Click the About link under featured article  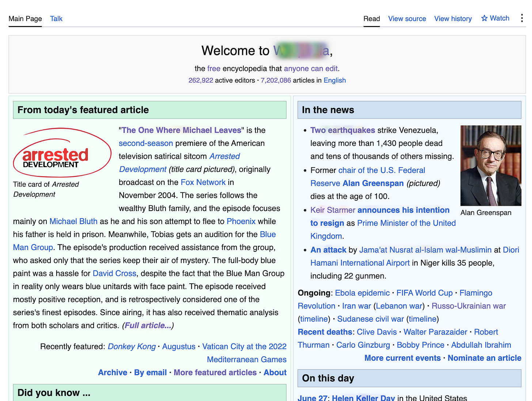coord(275,372)
